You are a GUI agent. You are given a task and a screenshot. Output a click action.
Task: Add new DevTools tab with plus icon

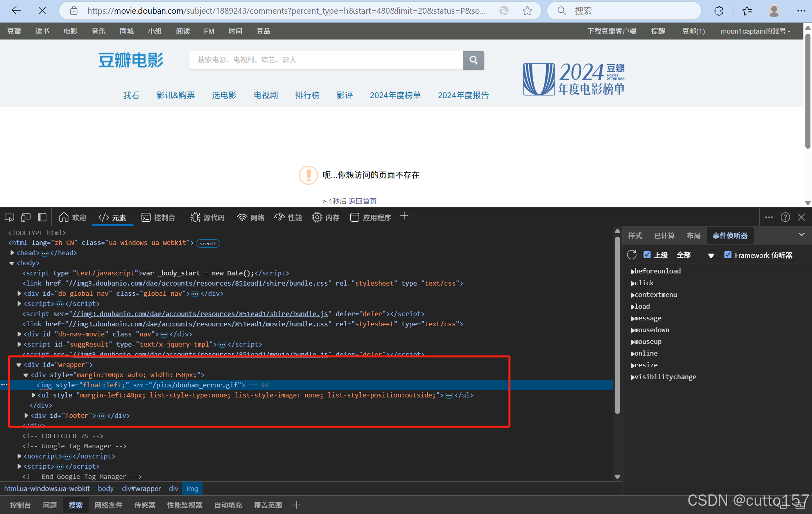coord(404,216)
